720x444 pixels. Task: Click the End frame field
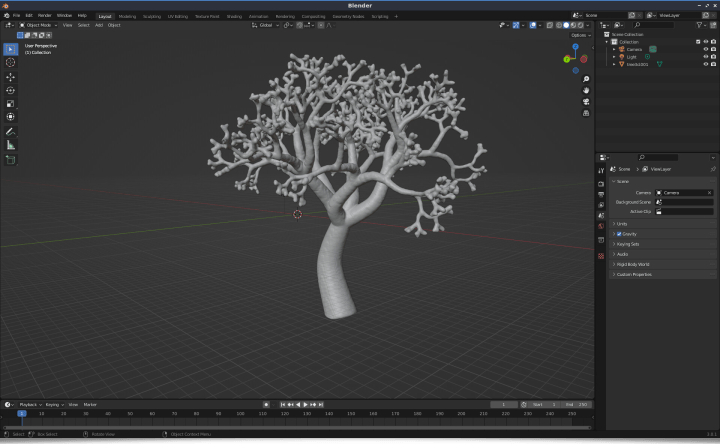576,405
